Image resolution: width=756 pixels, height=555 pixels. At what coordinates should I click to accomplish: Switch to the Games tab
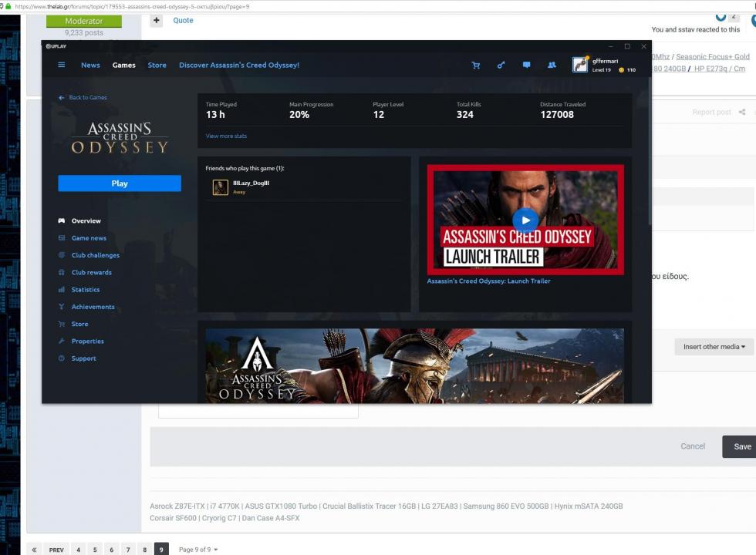[124, 65]
